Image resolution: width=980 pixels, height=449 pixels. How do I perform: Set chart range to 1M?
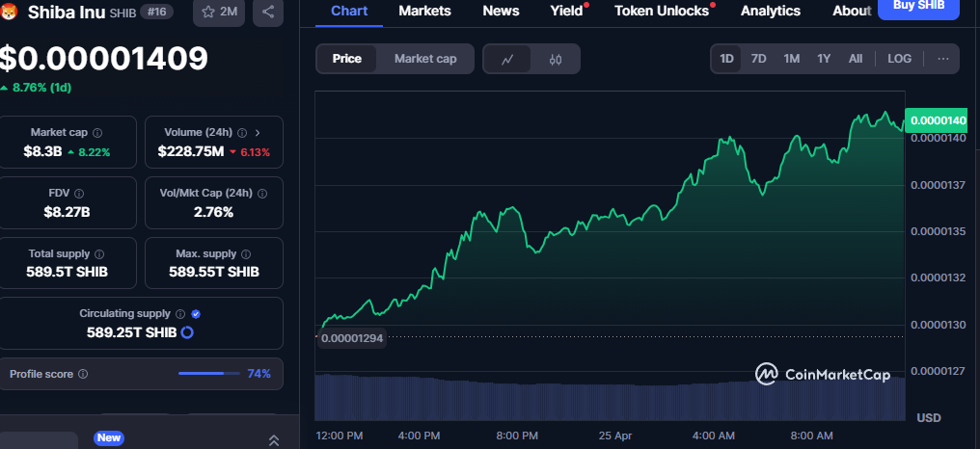tap(791, 59)
